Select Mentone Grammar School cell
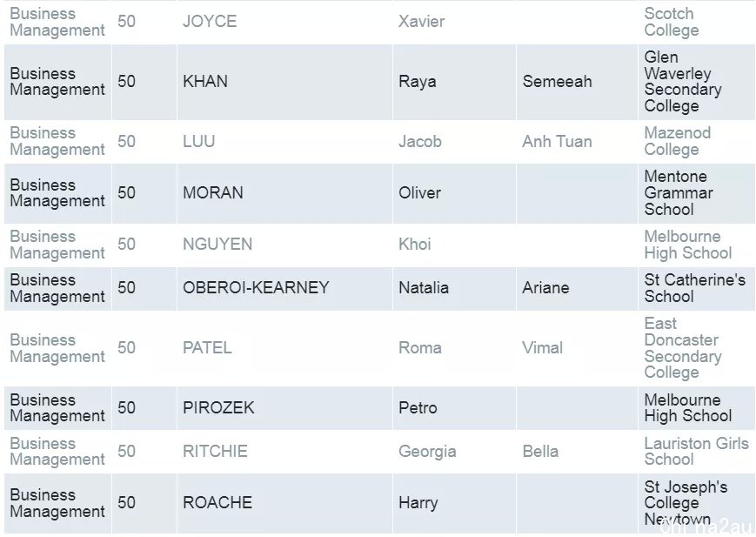 click(x=696, y=193)
